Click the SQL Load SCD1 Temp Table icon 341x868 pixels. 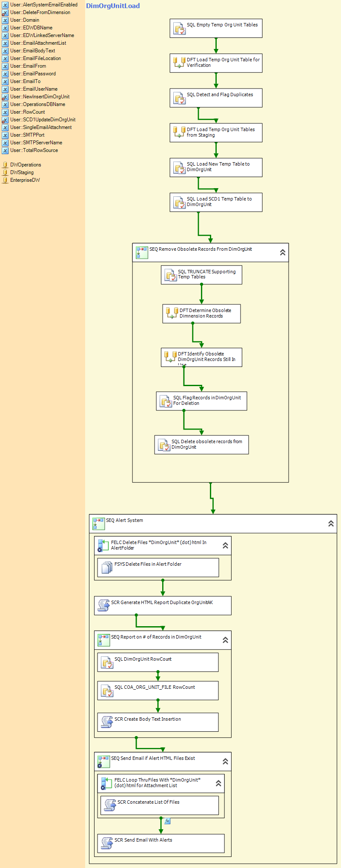click(179, 203)
